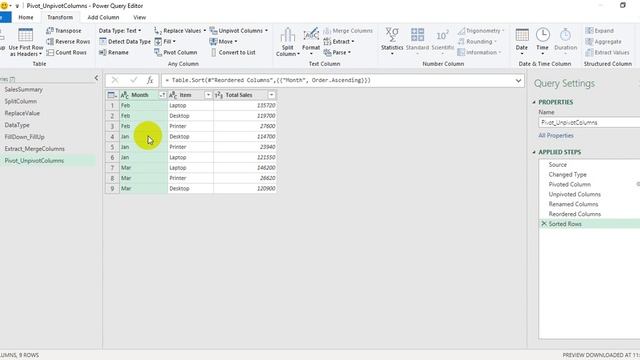Click the Scientific icon
This screenshot has height=360, width=640.
pos(442,36)
